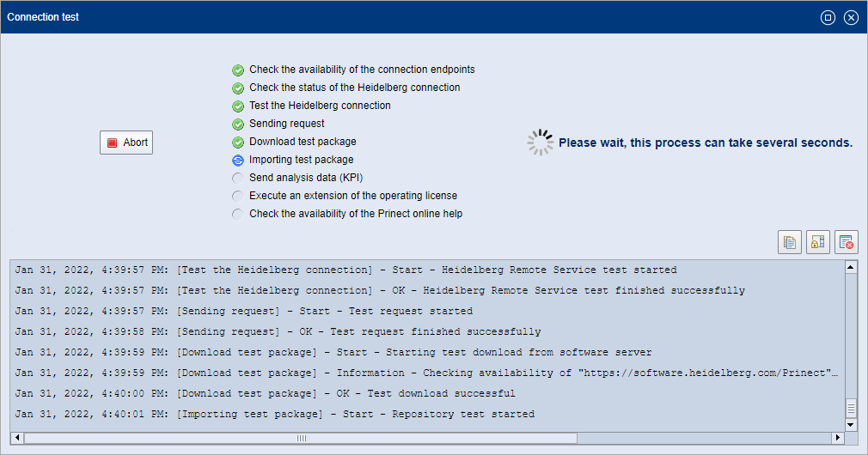Select the 'Send analysis data (KPI)' step text

click(x=306, y=178)
